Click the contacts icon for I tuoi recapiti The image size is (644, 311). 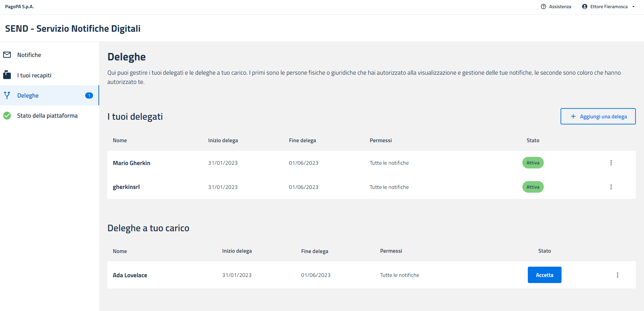coord(7,75)
